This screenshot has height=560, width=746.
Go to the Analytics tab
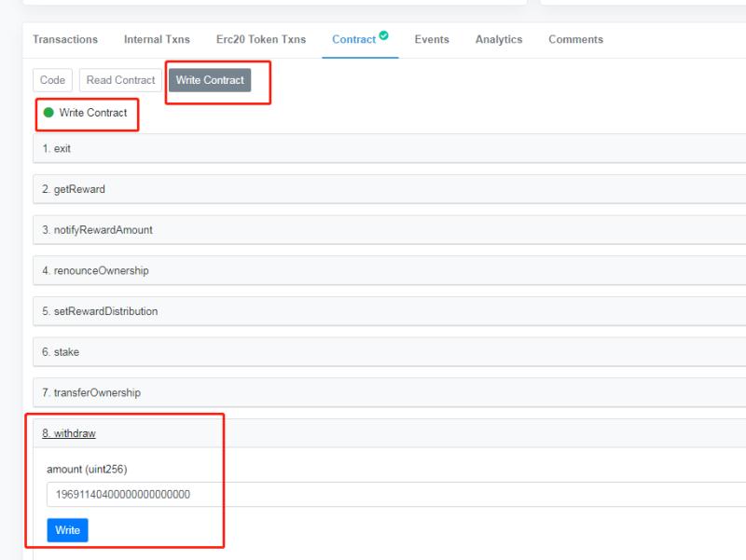[499, 39]
